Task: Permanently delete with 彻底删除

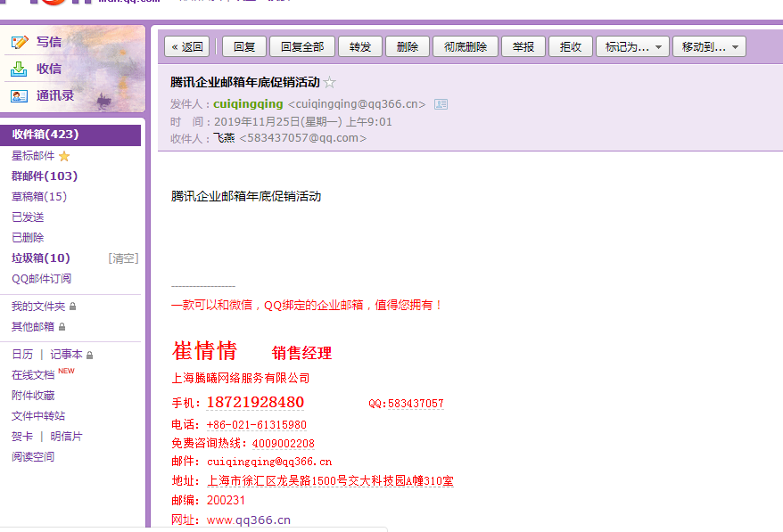Action: pos(465,45)
